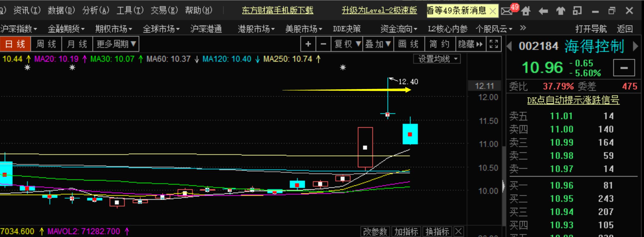Open DK点自动提示涨跌信号 link
This screenshot has height=237, width=644.
pos(573,100)
